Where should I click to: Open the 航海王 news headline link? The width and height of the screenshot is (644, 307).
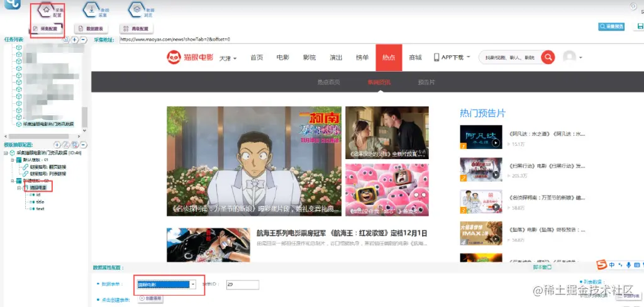(x=341, y=233)
